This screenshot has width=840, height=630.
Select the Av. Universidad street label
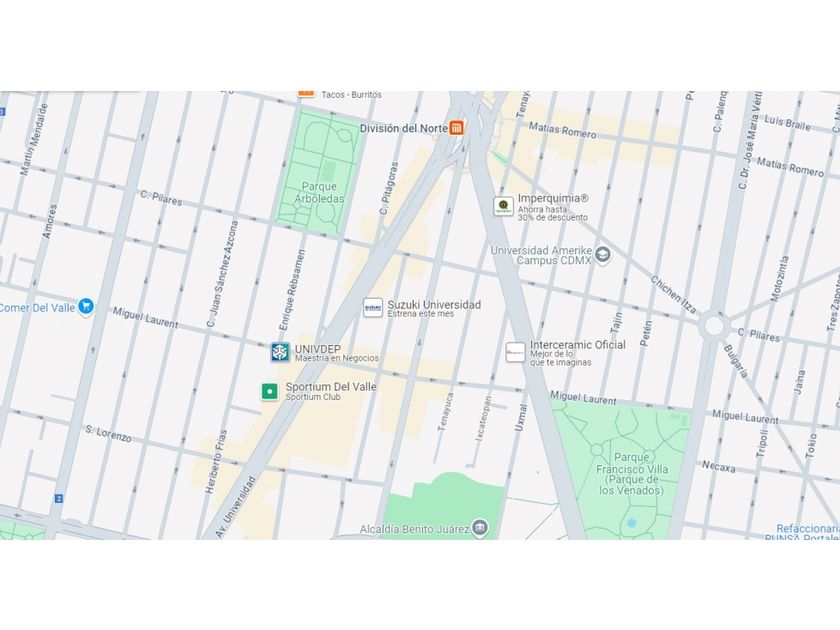pyautogui.click(x=236, y=506)
